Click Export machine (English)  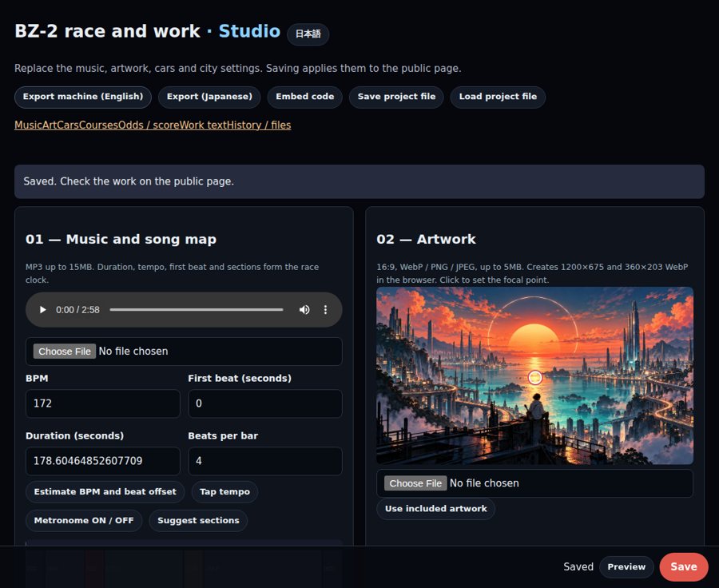pos(83,97)
